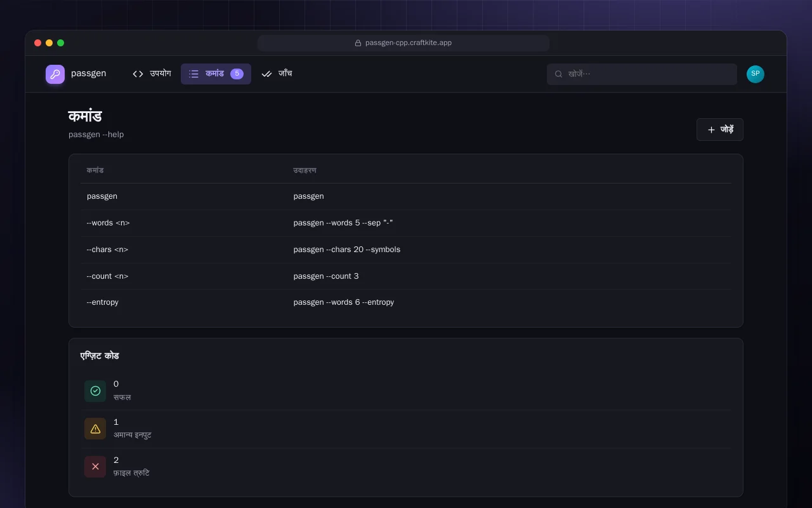Click the red X error icon

pos(95,467)
